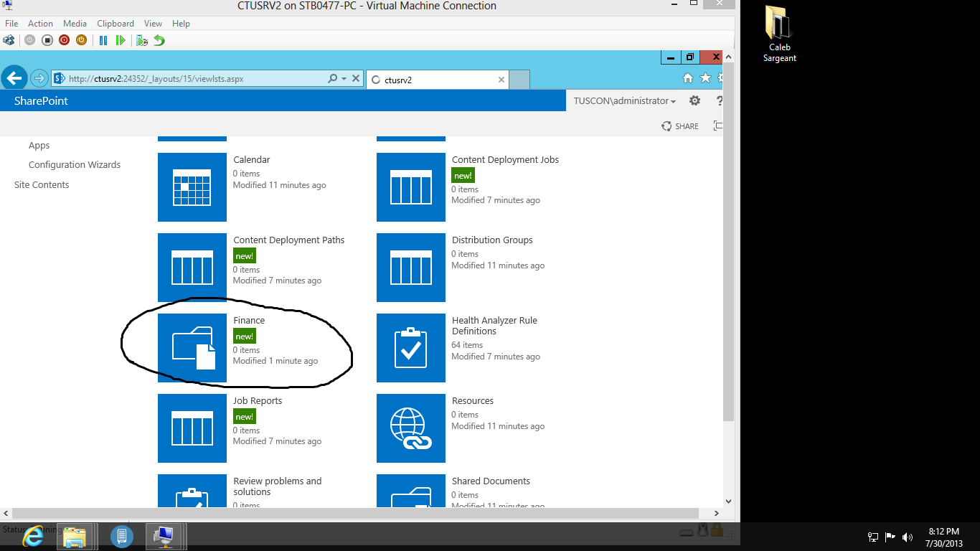Send Ctrl+Alt+Delete to the virtual machine
Screen dimensions: 980x551
click(x=9, y=40)
